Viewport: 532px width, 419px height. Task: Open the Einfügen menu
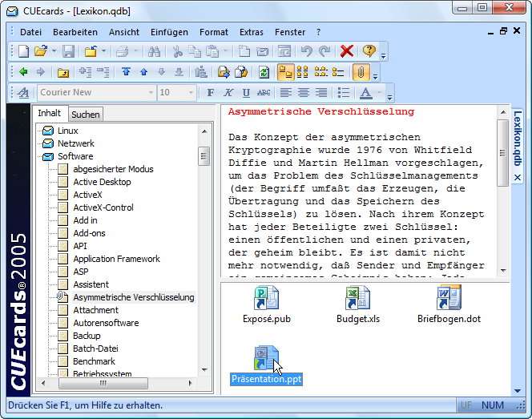coord(169,32)
